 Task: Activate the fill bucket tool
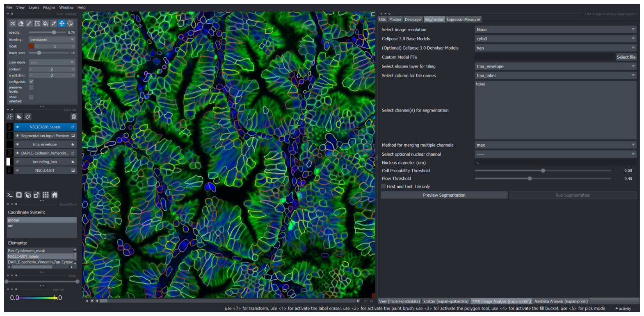coord(46,23)
